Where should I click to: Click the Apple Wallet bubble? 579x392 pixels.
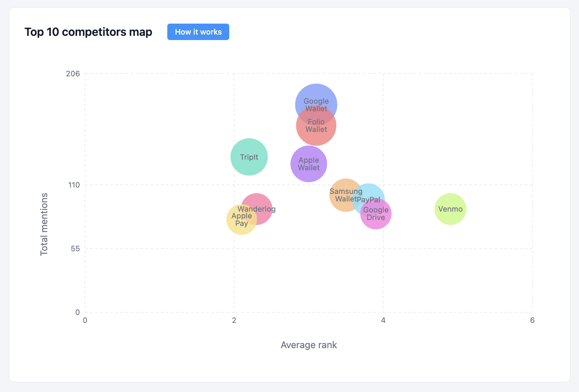pos(309,164)
